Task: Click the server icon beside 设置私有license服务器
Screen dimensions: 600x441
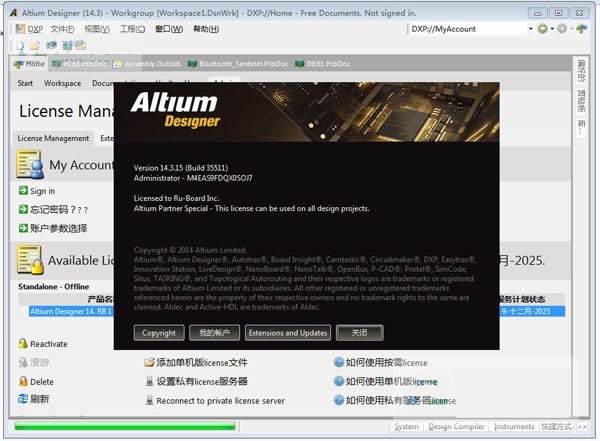Action: pyautogui.click(x=149, y=381)
